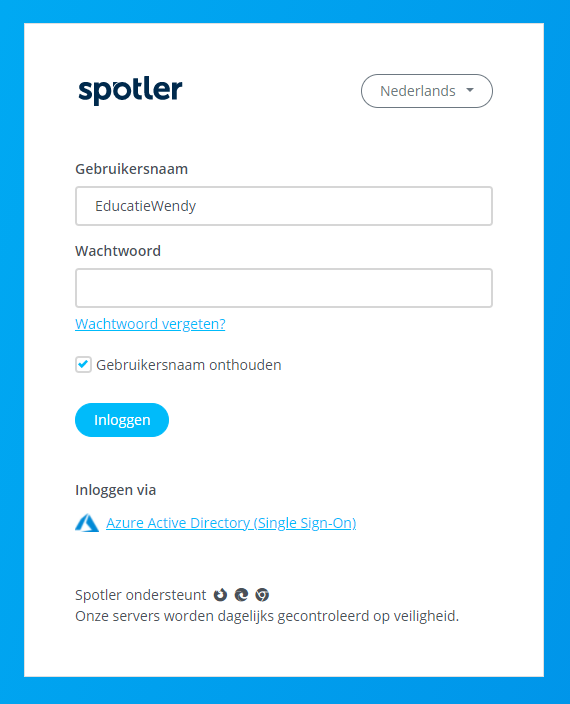The width and height of the screenshot is (570, 704).
Task: Log in with the Inloggen button
Action: (122, 420)
